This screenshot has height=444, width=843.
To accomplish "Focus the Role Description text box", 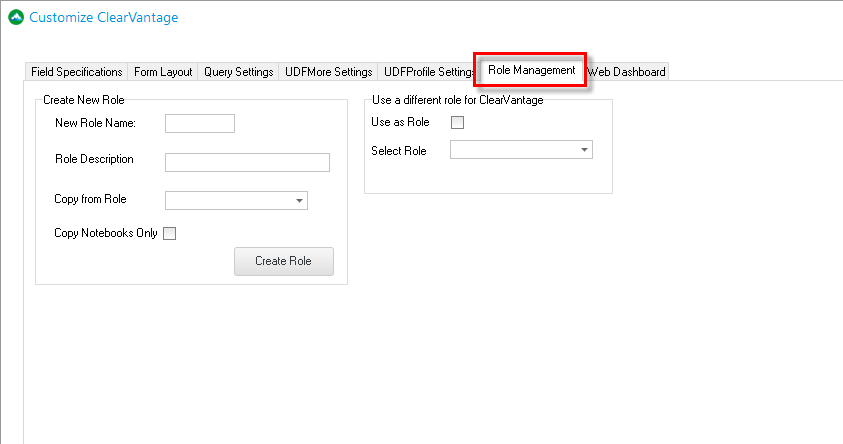I will click(247, 162).
